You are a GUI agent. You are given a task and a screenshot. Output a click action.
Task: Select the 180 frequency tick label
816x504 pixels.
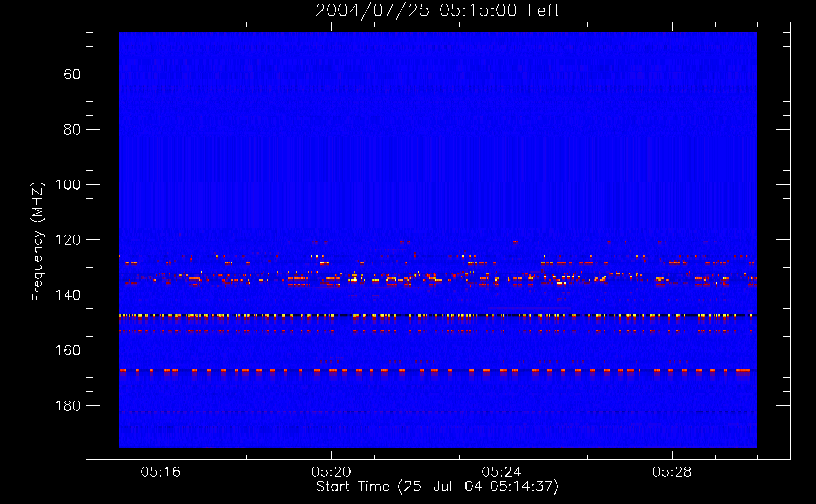(68, 406)
